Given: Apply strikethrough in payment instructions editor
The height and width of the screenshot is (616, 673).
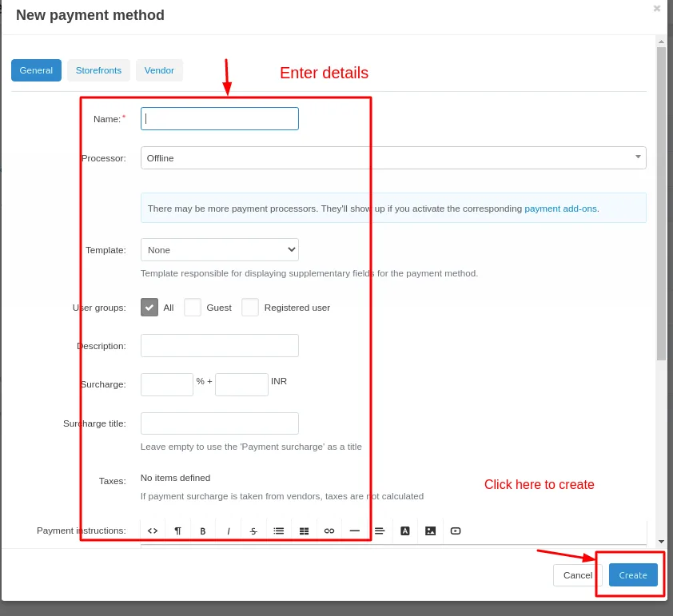Looking at the screenshot, I should click(x=253, y=531).
